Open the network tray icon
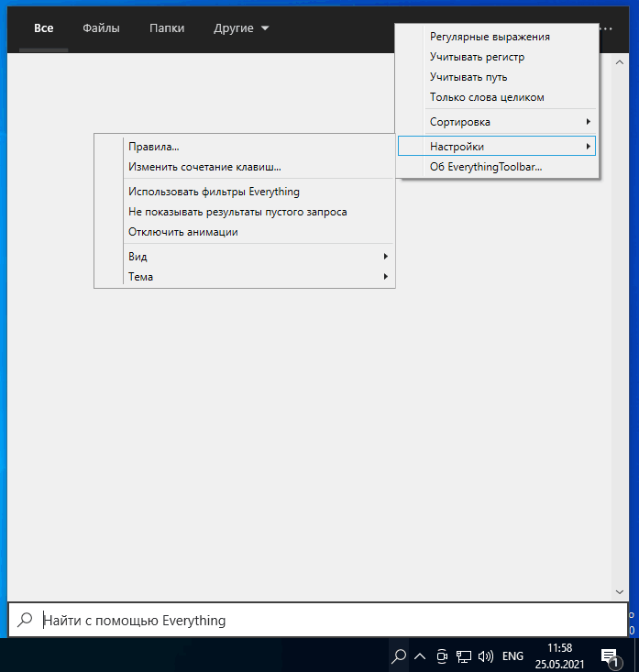 pos(463,656)
